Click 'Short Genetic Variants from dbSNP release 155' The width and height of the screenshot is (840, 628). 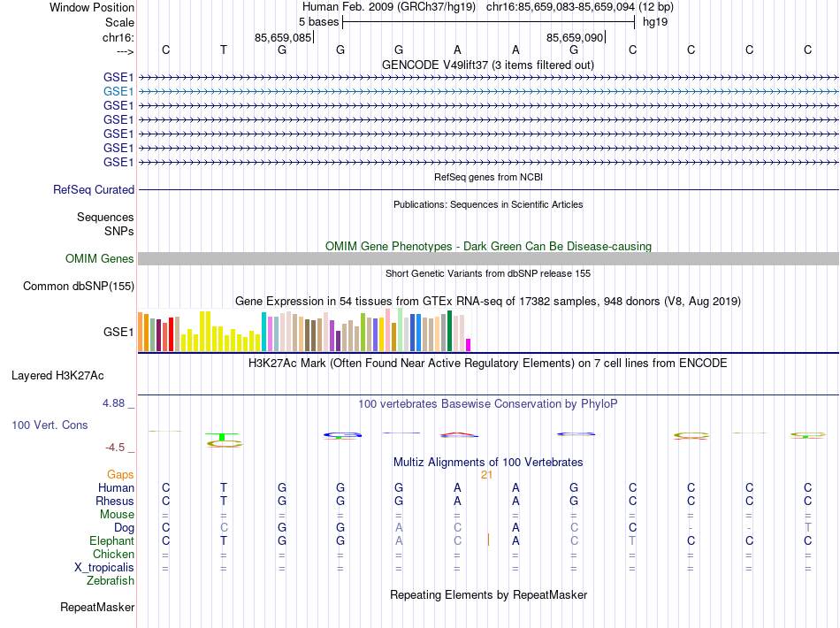tap(488, 273)
